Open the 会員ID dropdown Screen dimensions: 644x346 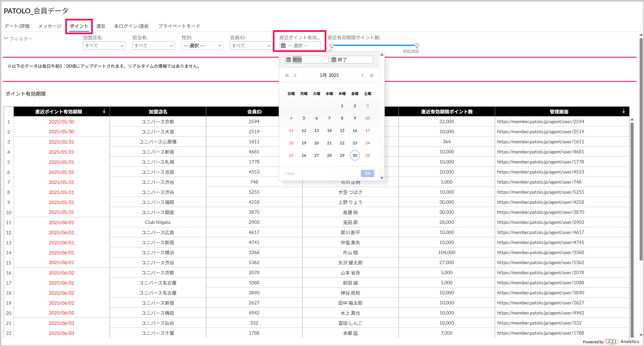(x=251, y=46)
